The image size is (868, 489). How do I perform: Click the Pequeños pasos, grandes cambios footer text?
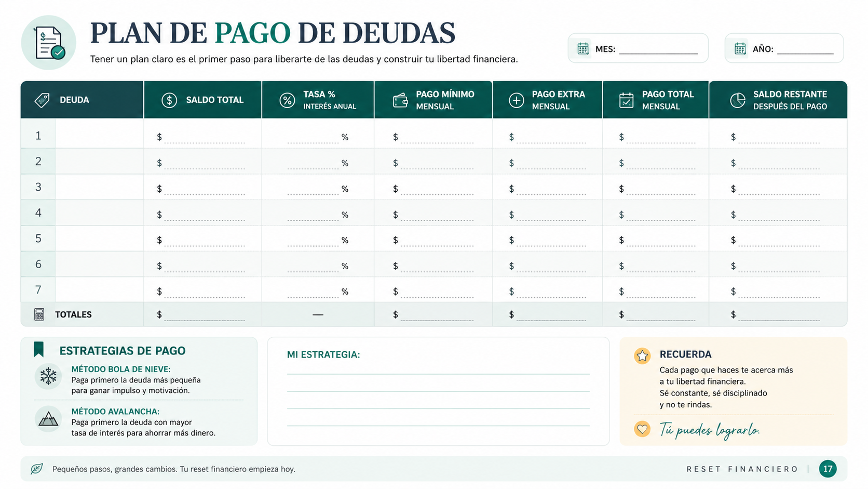pos(174,469)
